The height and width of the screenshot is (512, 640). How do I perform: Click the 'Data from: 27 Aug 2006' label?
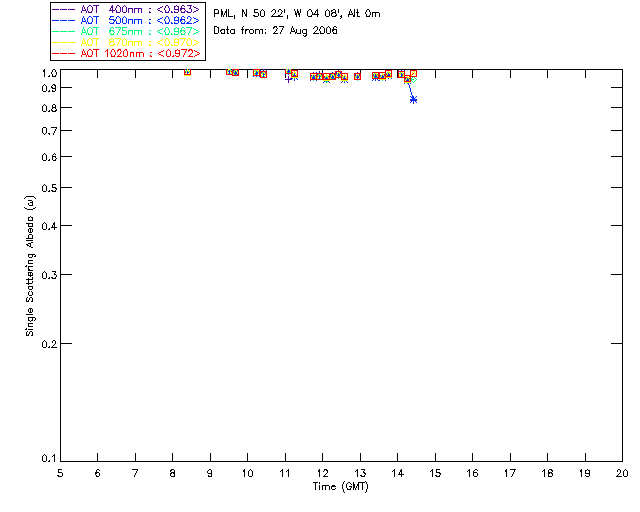[275, 31]
